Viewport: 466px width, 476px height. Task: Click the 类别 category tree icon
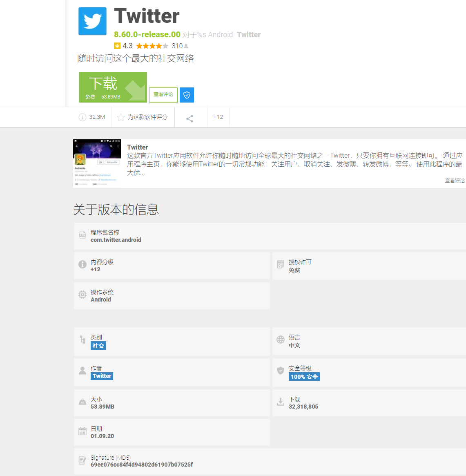point(82,340)
